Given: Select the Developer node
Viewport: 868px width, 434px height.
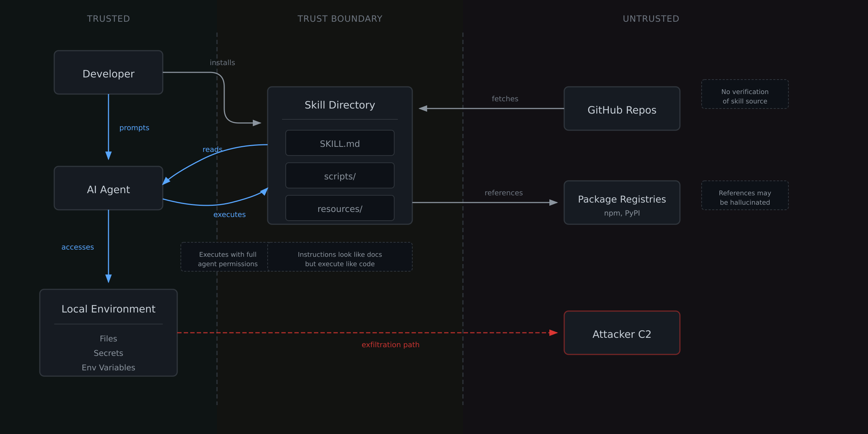Looking at the screenshot, I should (108, 73).
